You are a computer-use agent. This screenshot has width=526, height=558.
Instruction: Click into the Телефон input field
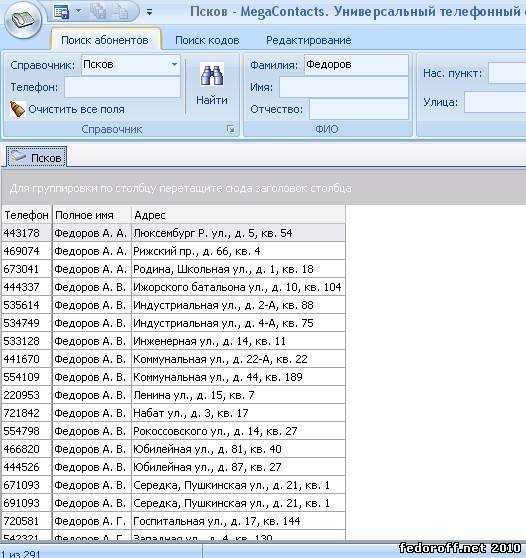click(x=122, y=87)
